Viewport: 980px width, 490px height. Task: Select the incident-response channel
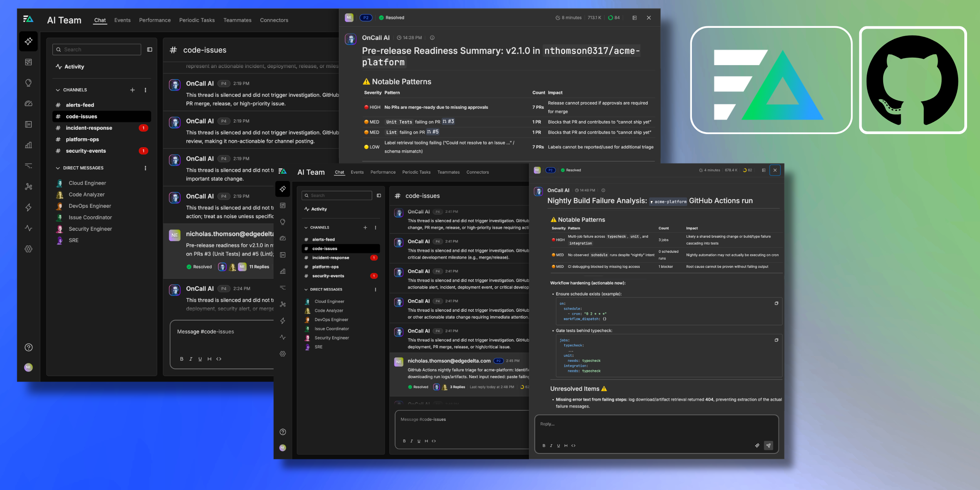pos(89,128)
